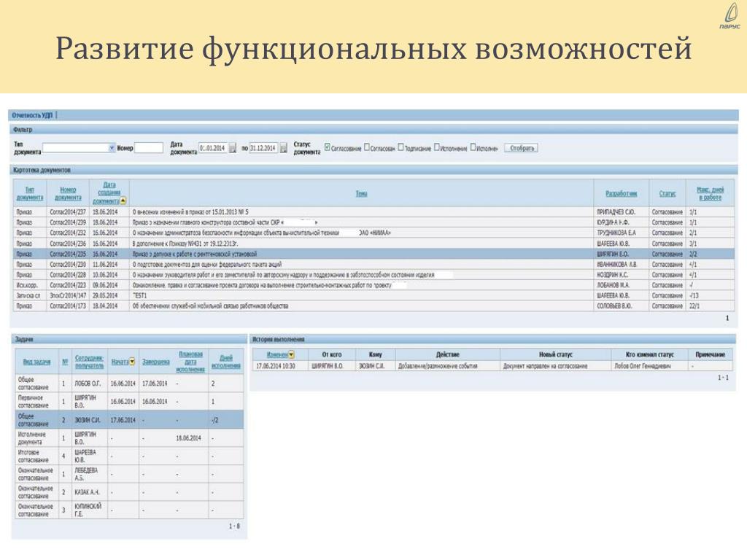Screen dimensions: 747x560
Task: Click sort arrow icon beside Изменен header
Action: tap(291, 354)
